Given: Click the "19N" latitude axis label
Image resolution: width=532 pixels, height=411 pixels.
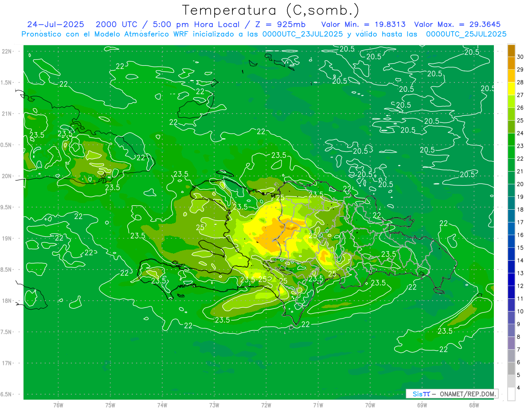Looking at the screenshot, I should 7,239.
